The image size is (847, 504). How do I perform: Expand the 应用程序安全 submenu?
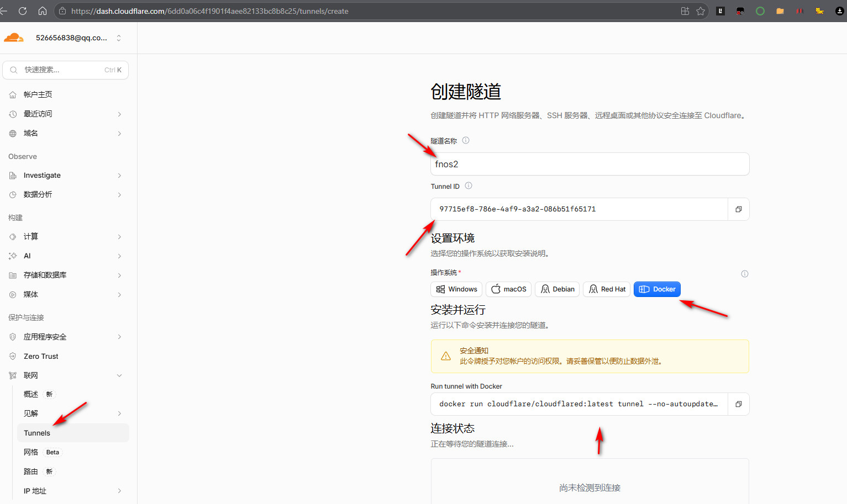pos(119,337)
